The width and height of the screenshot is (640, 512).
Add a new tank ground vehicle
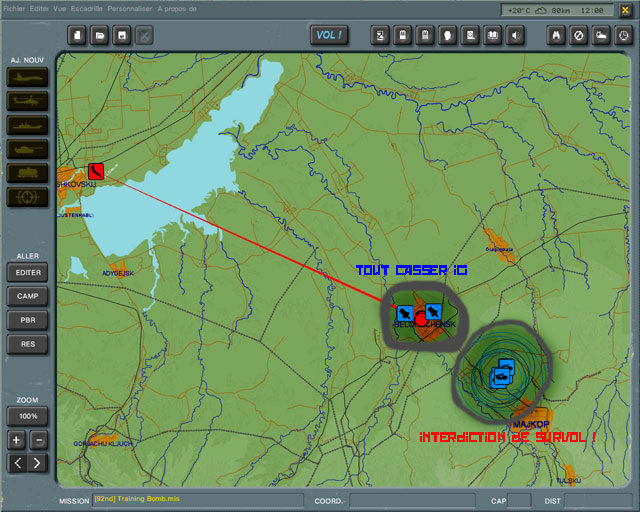pyautogui.click(x=27, y=149)
